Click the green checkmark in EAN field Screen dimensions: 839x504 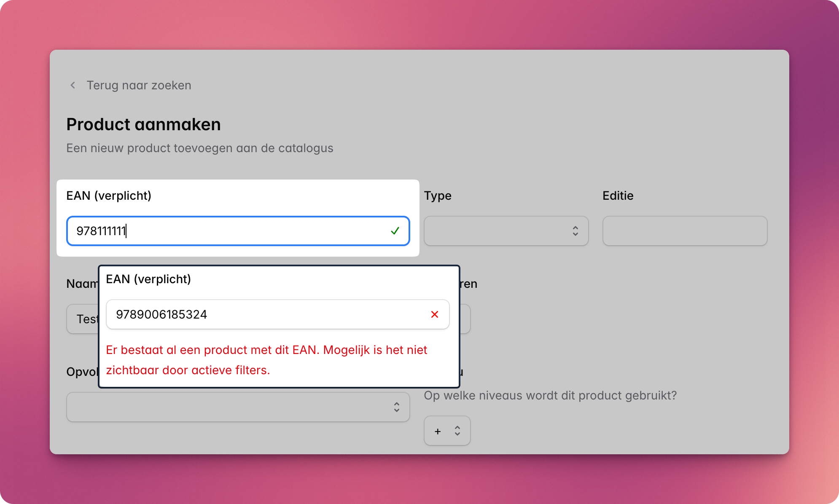pos(395,231)
